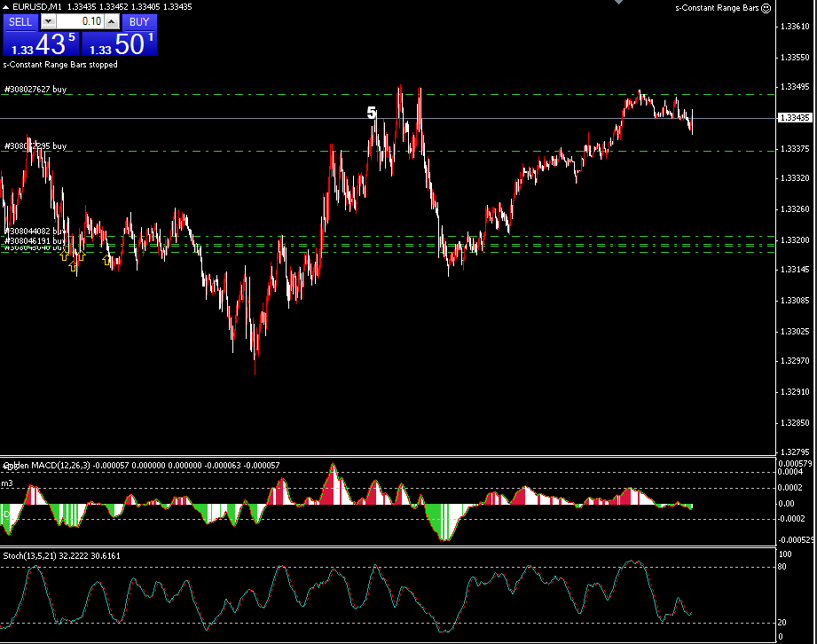This screenshot has height=644, width=817.
Task: Increase lot volume with up arrow
Action: coord(112,21)
